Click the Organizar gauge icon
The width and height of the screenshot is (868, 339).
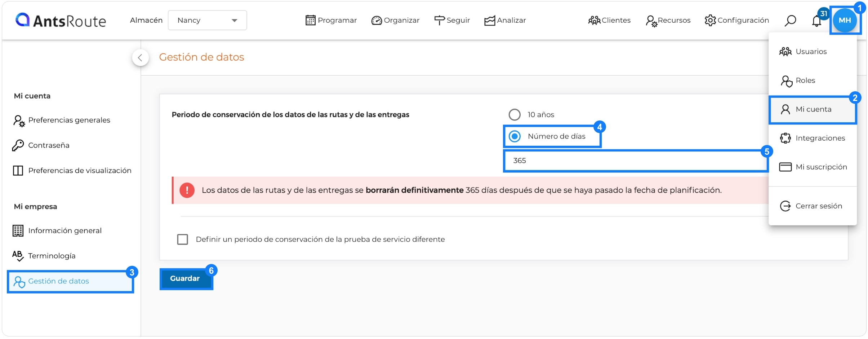[x=377, y=21]
